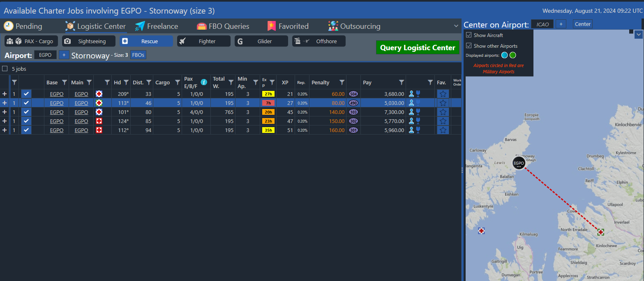
Task: Click the EGPO airport marker on the map
Action: coord(519,163)
